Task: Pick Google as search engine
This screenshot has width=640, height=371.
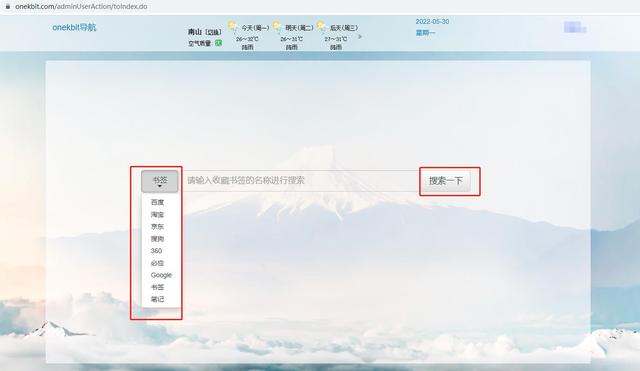Action: [x=161, y=275]
